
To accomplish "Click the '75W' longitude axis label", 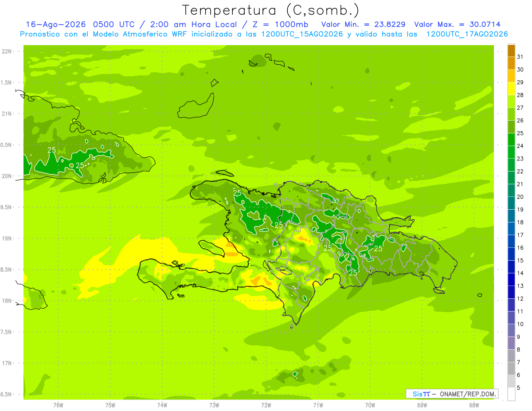I will 110,405.
